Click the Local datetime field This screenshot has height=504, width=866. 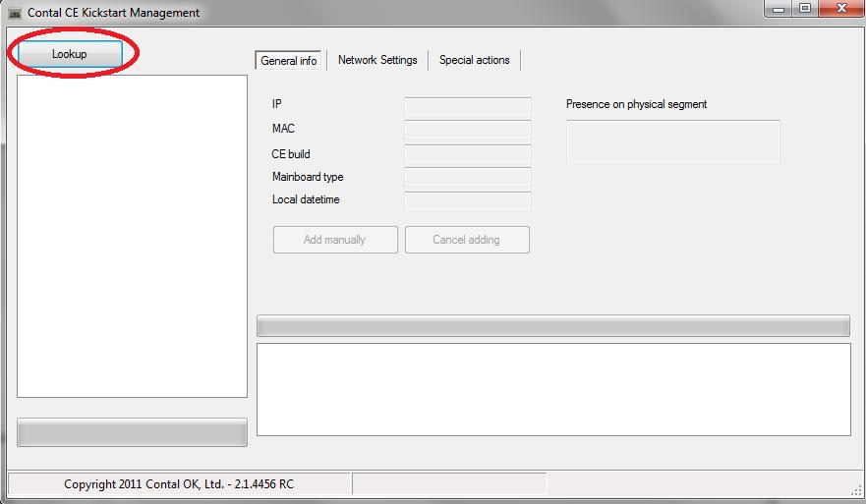pos(468,200)
